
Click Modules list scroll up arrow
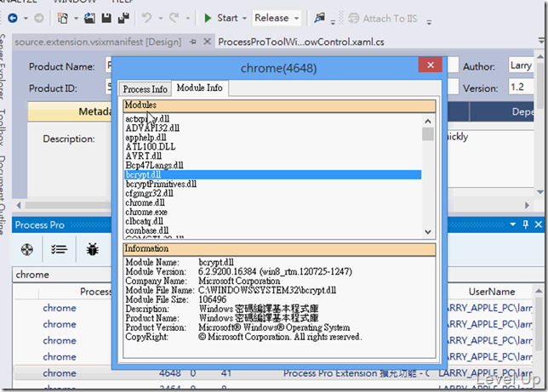click(x=428, y=122)
